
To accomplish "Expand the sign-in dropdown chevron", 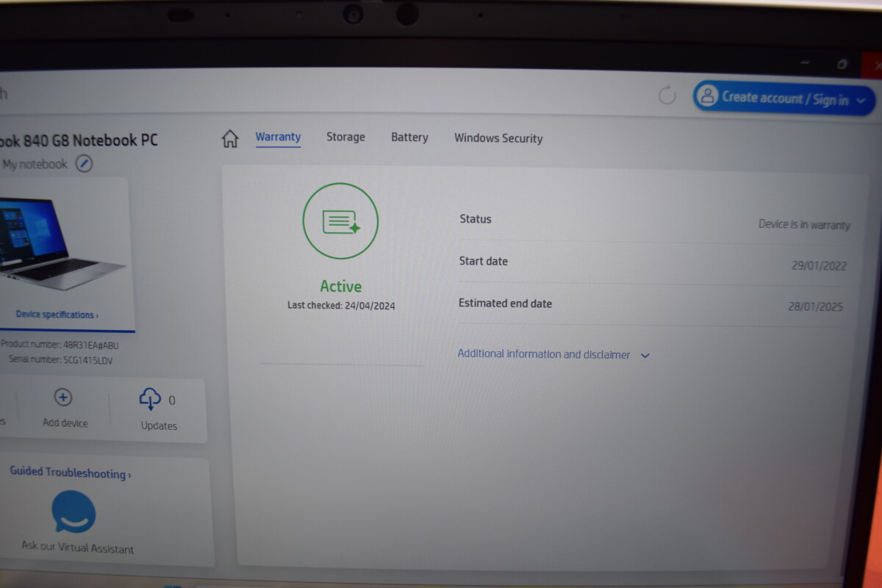I will point(861,101).
